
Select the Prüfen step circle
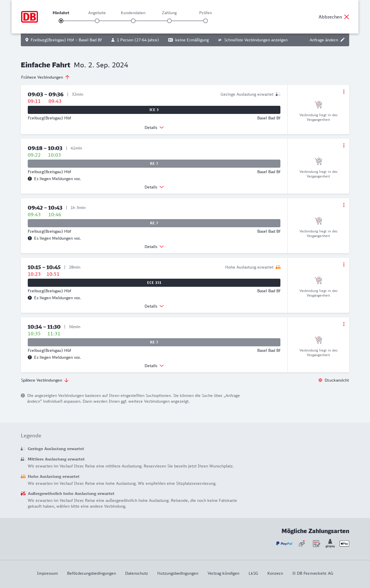[x=206, y=21]
